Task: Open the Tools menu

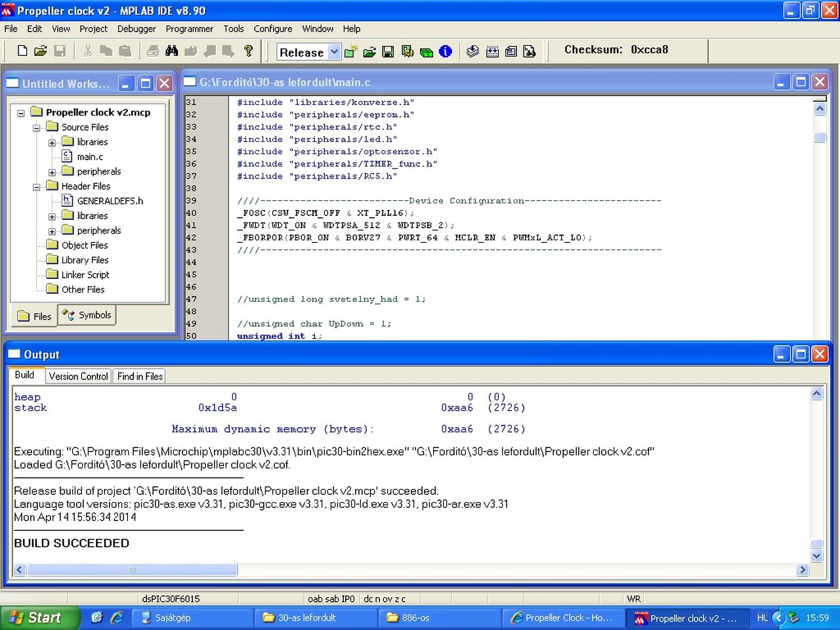Action: [x=234, y=29]
